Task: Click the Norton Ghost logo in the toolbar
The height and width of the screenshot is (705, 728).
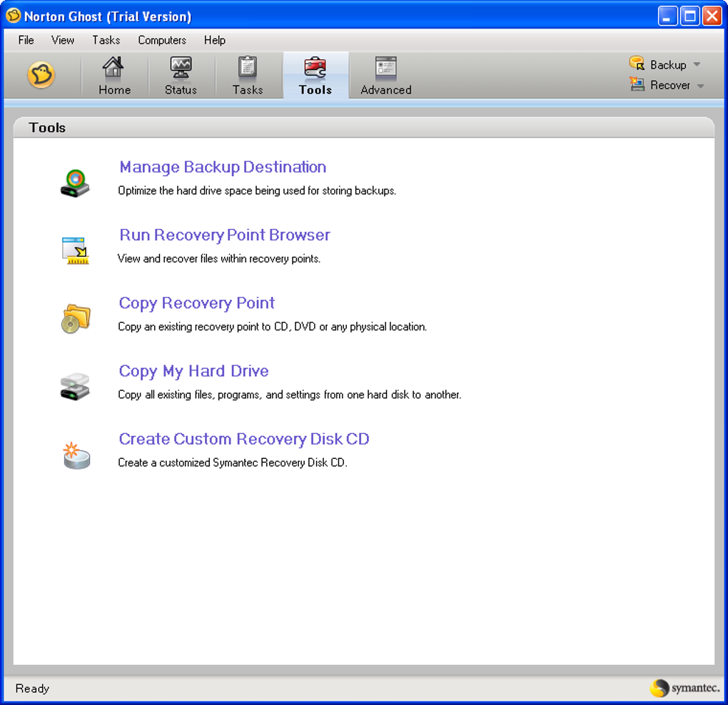Action: [x=41, y=75]
